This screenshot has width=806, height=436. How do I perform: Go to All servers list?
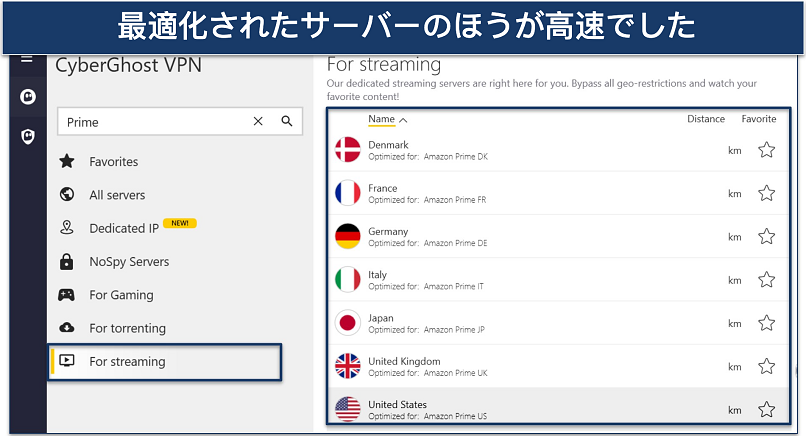[117, 195]
